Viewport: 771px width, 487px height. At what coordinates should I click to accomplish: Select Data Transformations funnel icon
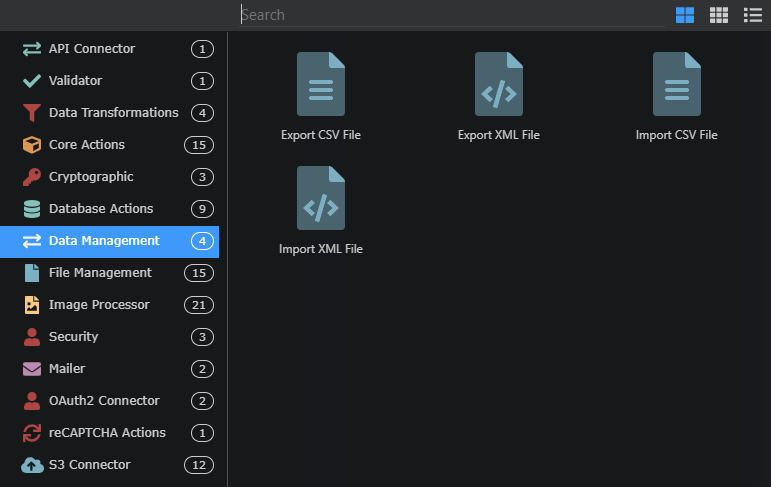point(32,113)
